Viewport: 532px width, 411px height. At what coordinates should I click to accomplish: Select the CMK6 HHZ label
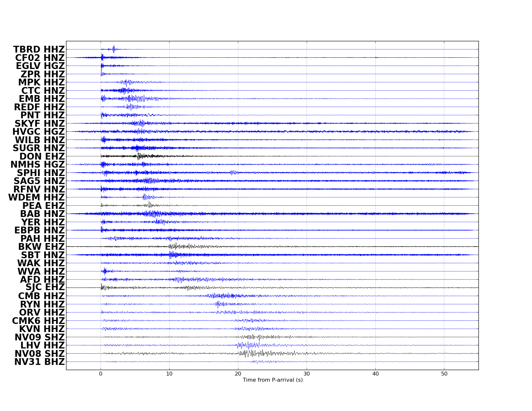click(38, 321)
